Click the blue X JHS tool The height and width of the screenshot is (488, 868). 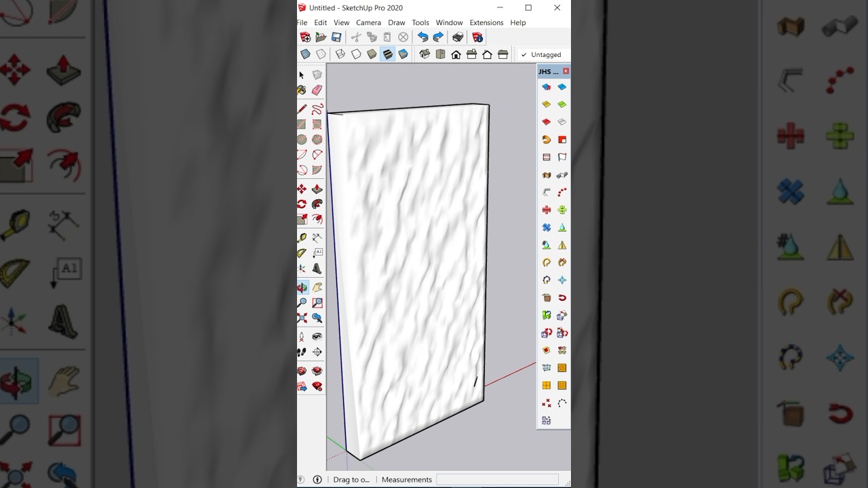pyautogui.click(x=547, y=228)
